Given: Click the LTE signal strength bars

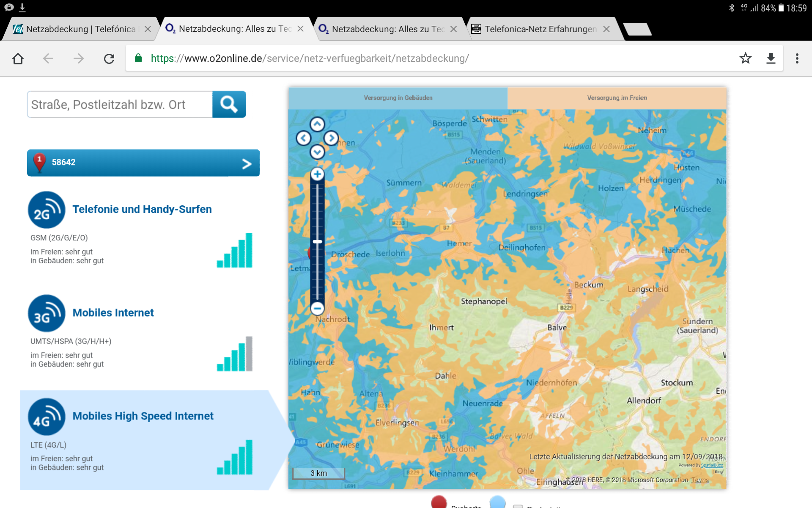Looking at the screenshot, I should (235, 457).
